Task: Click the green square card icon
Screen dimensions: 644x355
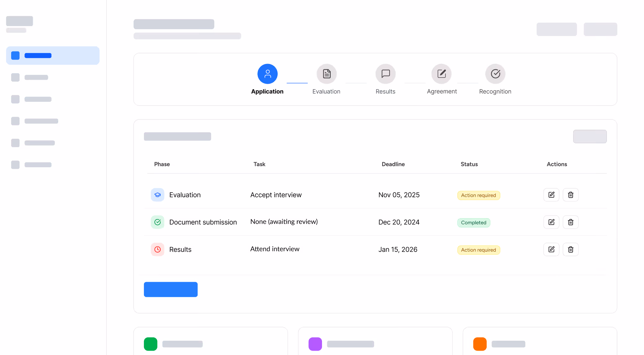Action: point(151,344)
